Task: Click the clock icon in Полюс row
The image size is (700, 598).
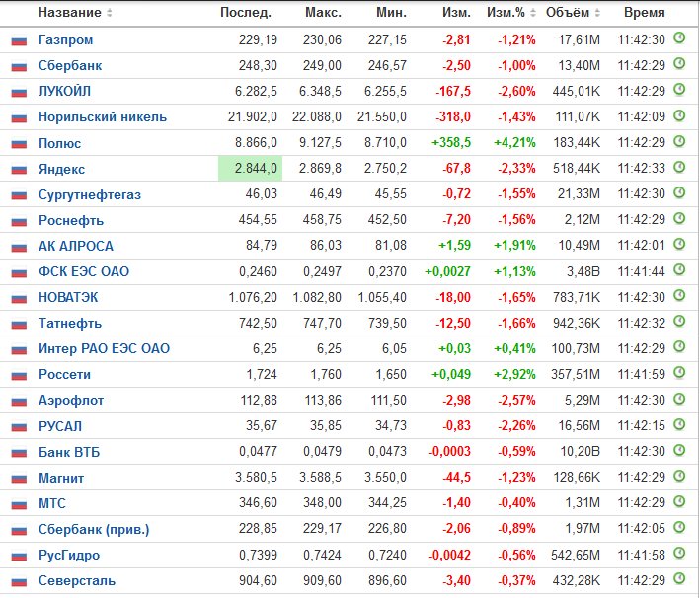Action: [x=679, y=141]
